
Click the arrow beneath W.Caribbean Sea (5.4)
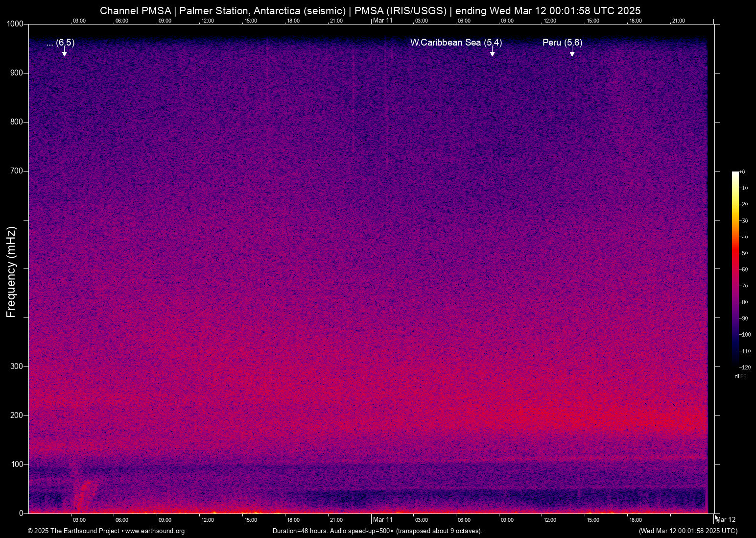[492, 52]
